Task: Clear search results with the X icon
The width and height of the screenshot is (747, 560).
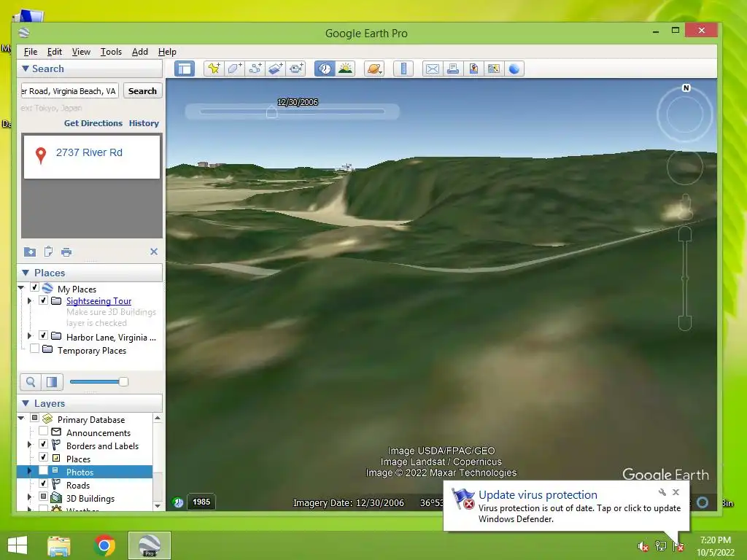Action: click(x=154, y=252)
